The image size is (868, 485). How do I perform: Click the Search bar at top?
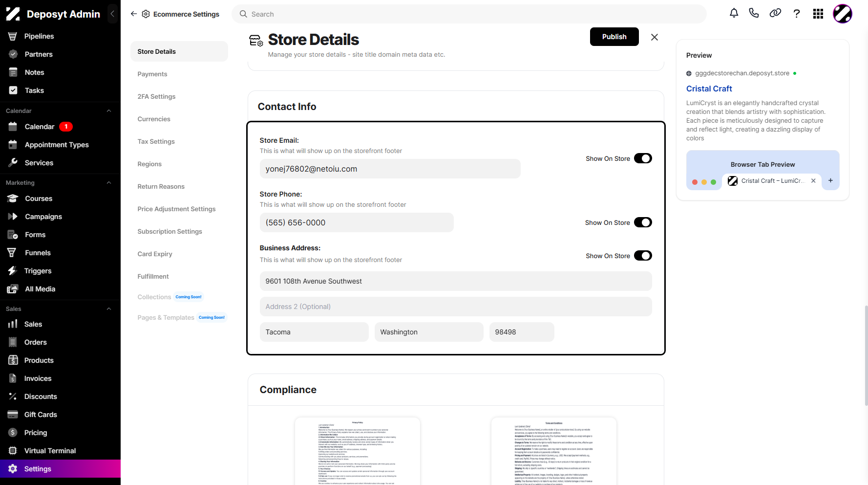469,14
